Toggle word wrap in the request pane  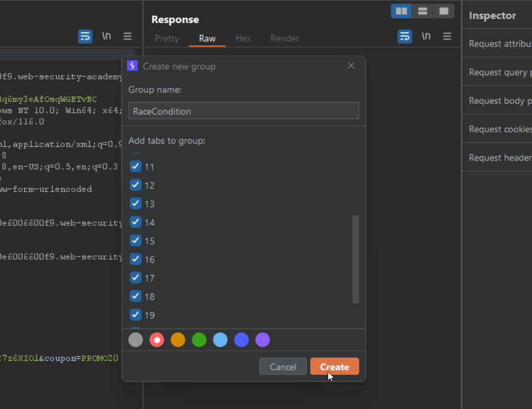(85, 37)
